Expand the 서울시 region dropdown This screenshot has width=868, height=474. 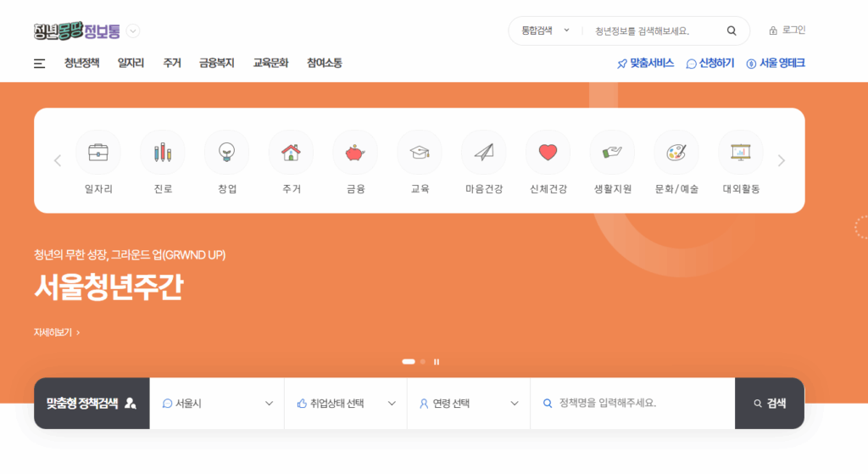point(217,404)
